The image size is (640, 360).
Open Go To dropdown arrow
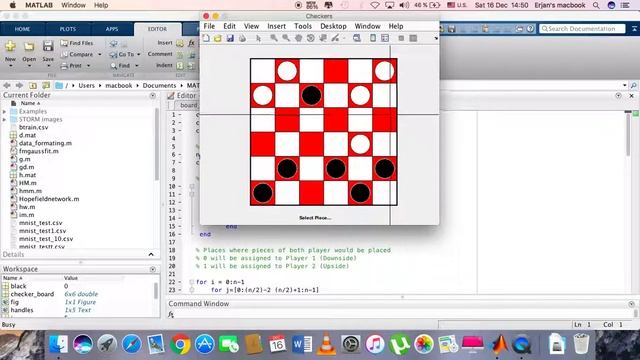pyautogui.click(x=138, y=54)
